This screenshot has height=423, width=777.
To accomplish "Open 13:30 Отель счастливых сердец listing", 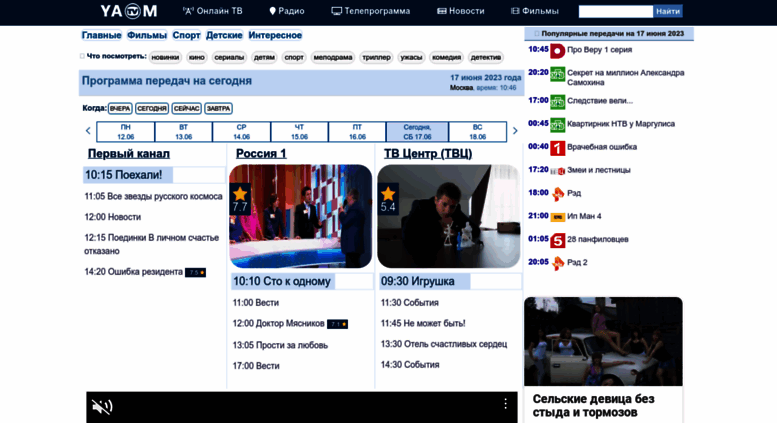I will (444, 344).
